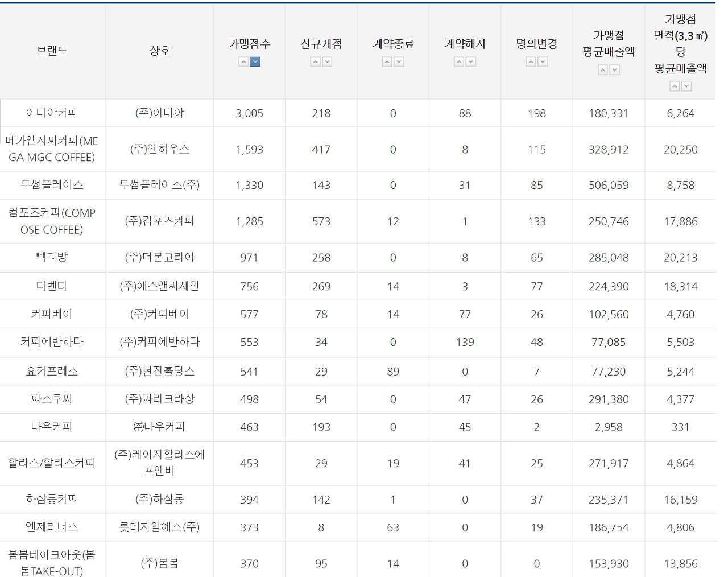The height and width of the screenshot is (577, 728).
Task: Select the 엔제리너스 brand cell
Action: coord(52,527)
